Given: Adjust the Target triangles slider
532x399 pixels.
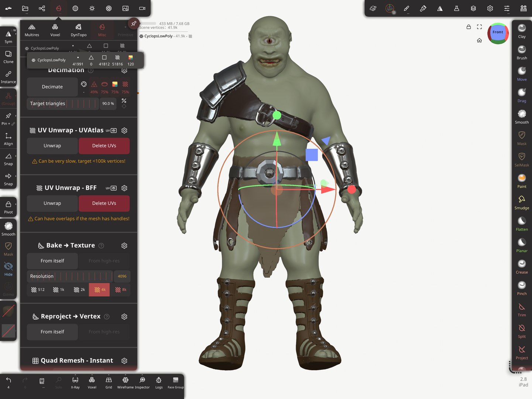Looking at the screenshot, I should coord(63,103).
